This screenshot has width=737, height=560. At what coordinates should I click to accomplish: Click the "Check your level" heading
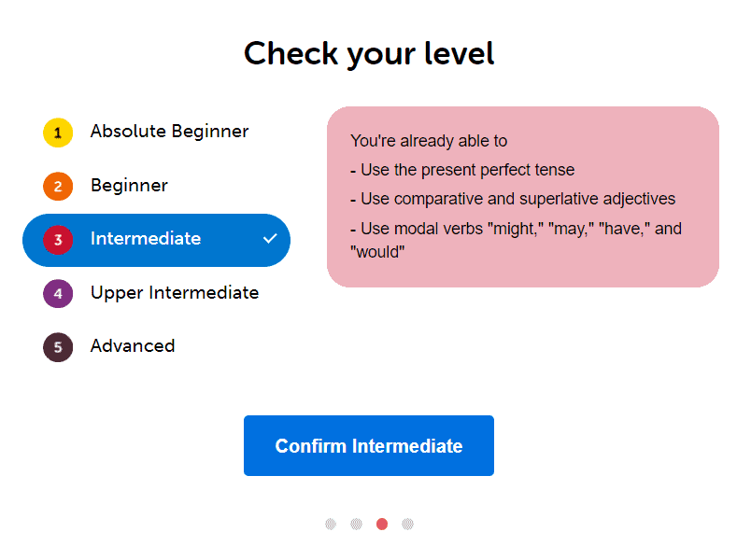[369, 53]
